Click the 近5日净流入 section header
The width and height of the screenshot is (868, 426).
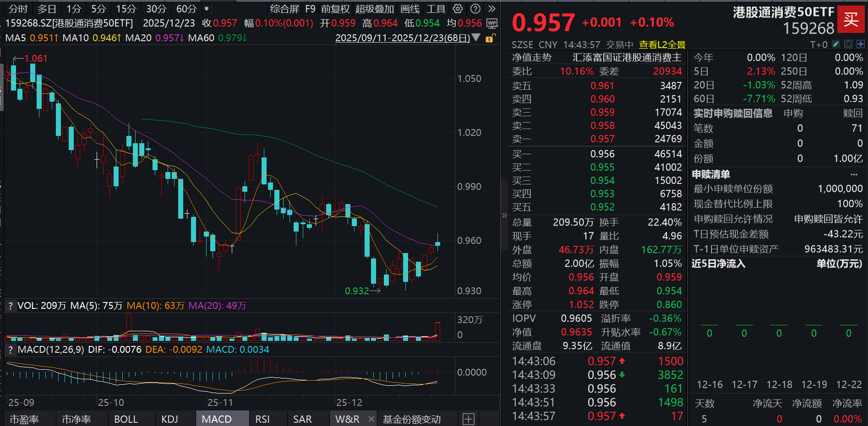(719, 264)
